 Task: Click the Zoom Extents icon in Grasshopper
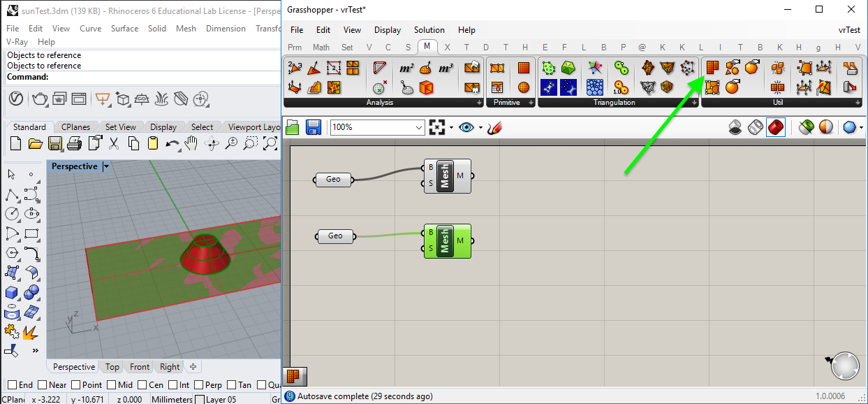(x=437, y=127)
